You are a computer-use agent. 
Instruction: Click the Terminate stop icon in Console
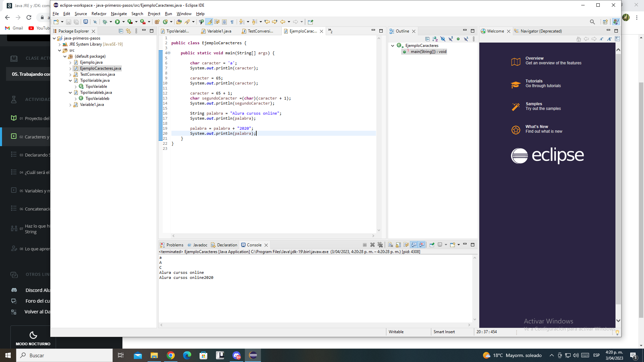point(365,245)
